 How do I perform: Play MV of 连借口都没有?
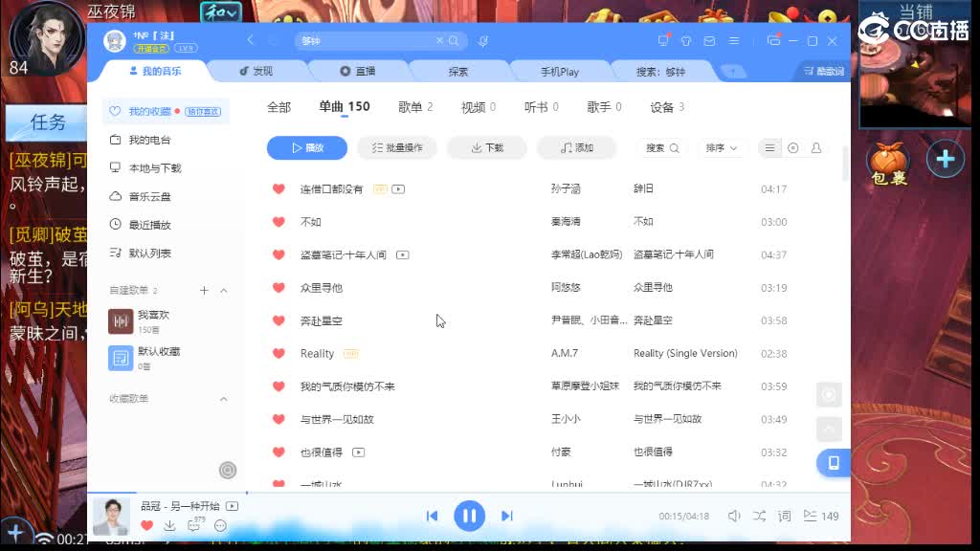pyautogui.click(x=398, y=188)
